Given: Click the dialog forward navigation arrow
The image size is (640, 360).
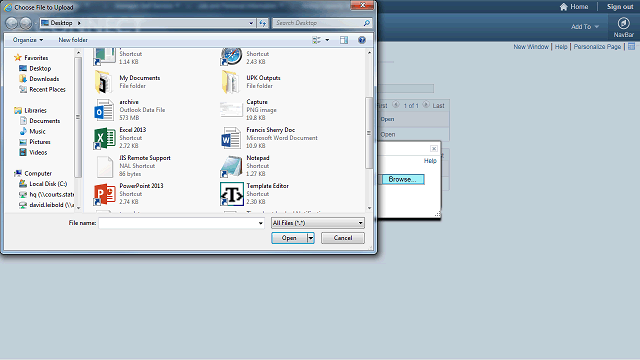Looking at the screenshot, I should tap(26, 23).
